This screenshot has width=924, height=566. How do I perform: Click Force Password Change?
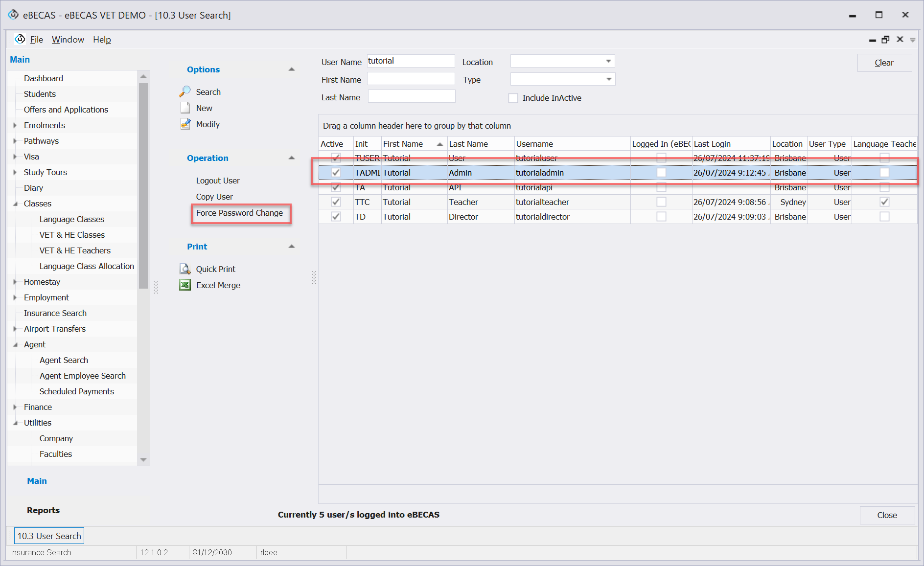pos(239,213)
